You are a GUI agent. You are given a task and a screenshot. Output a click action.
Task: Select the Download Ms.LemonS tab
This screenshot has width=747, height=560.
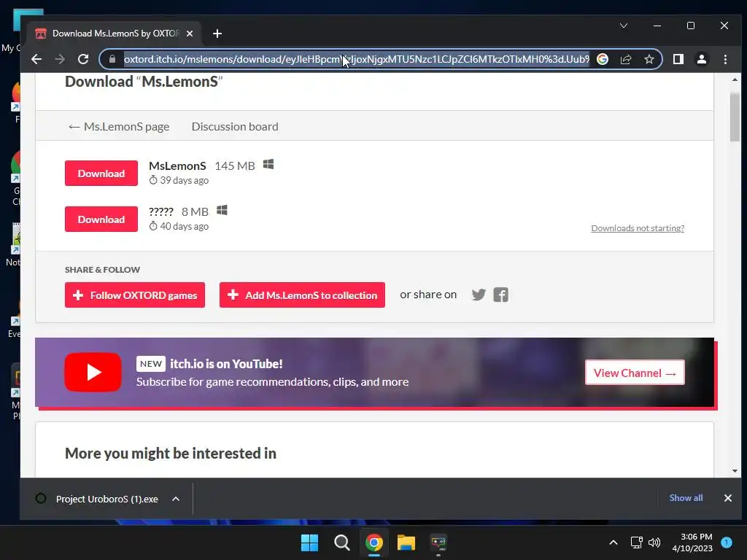[x=115, y=34]
